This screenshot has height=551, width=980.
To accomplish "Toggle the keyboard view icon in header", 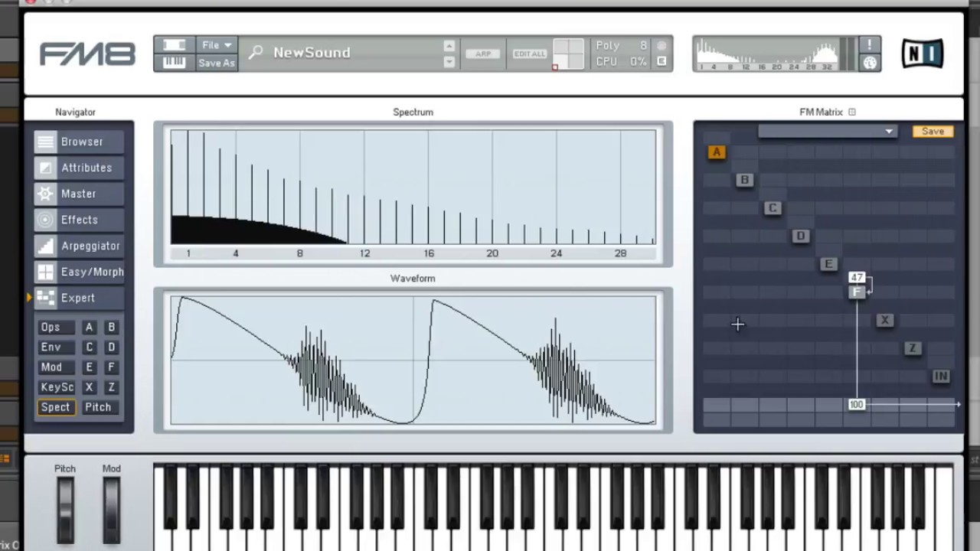I will pyautogui.click(x=175, y=63).
